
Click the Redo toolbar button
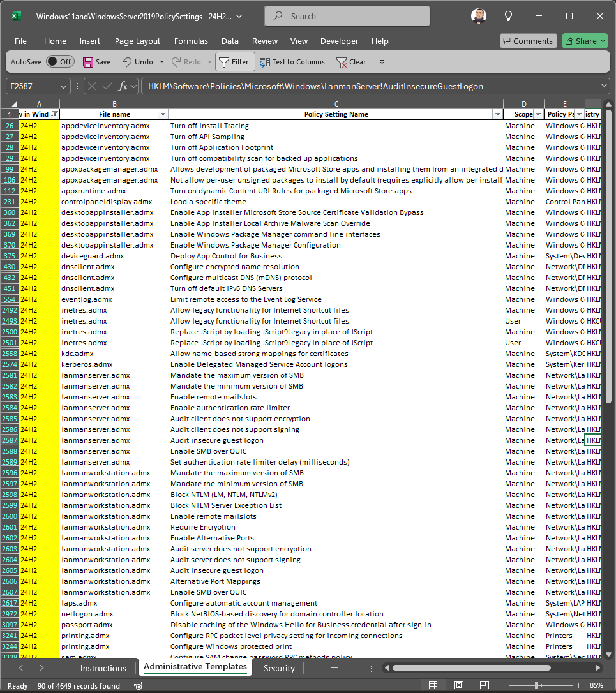tap(186, 62)
